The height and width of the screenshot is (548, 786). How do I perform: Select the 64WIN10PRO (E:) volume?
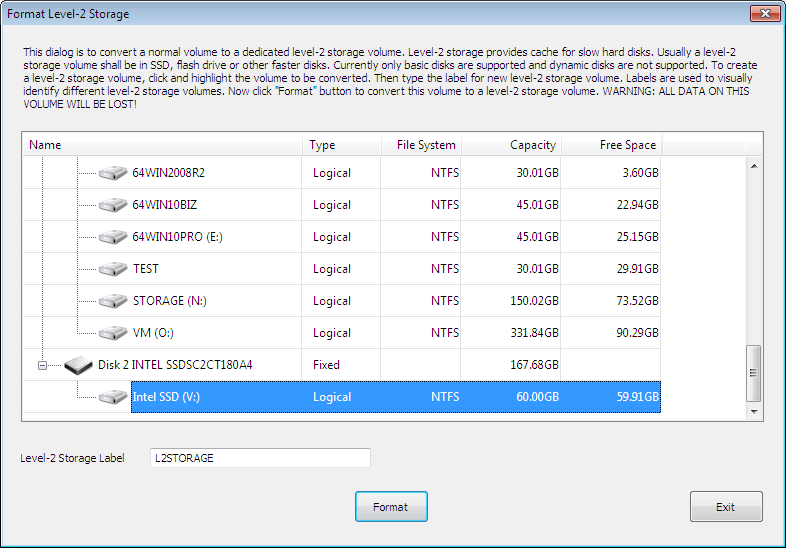(177, 237)
